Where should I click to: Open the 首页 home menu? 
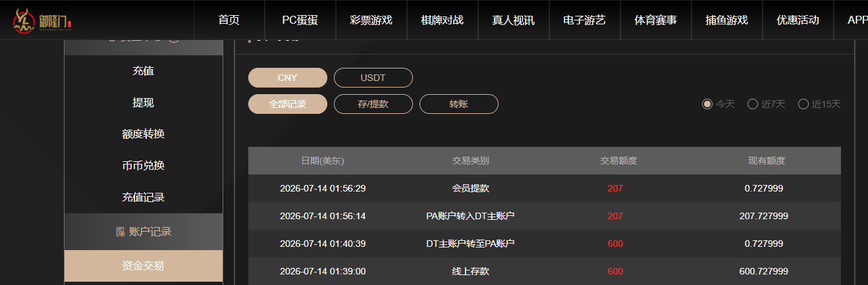pyautogui.click(x=229, y=20)
